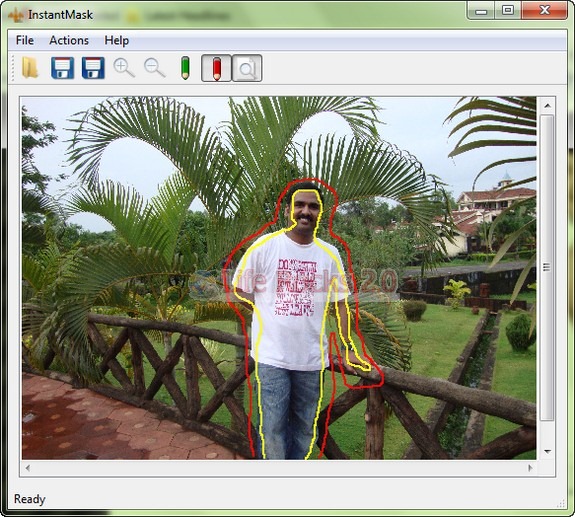
Task: Zoom out with the minus magnifier
Action: tap(155, 68)
